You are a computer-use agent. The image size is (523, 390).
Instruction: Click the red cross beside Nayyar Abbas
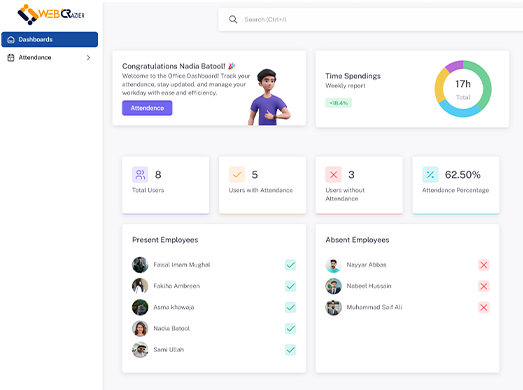[484, 265]
